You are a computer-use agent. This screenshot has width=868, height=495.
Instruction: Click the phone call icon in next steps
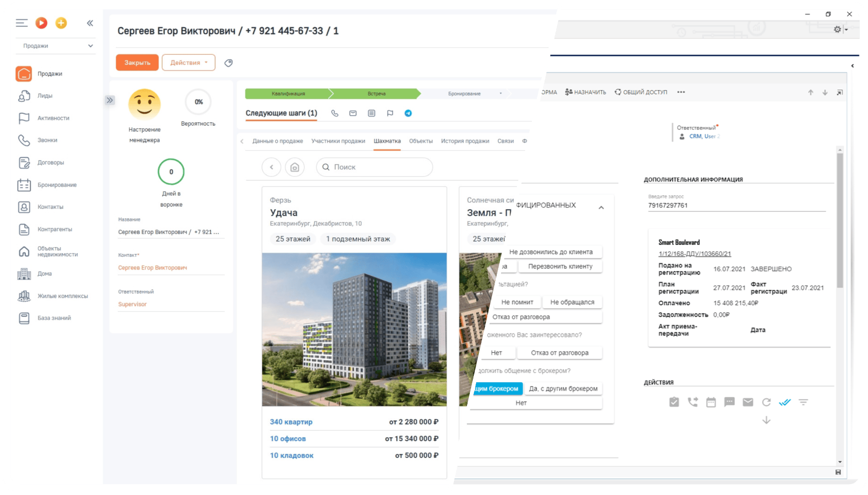tap(335, 113)
